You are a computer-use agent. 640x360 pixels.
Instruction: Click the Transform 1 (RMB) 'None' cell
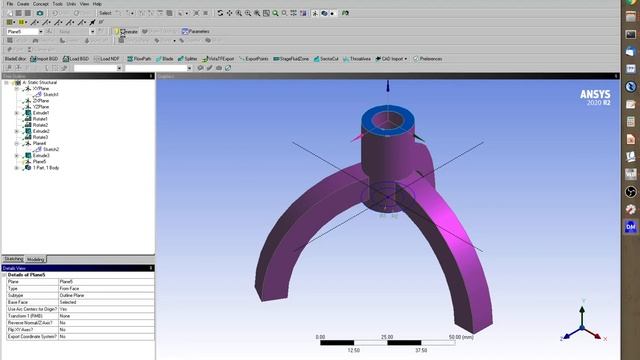pos(107,316)
